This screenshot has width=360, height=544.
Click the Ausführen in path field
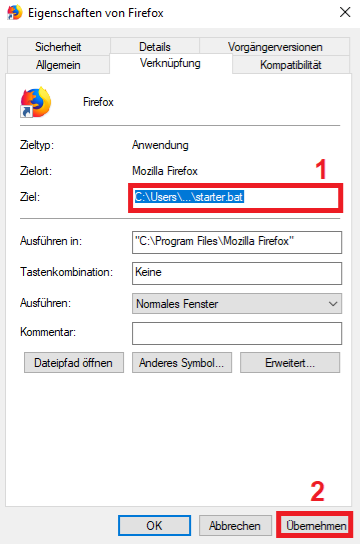[x=237, y=242]
